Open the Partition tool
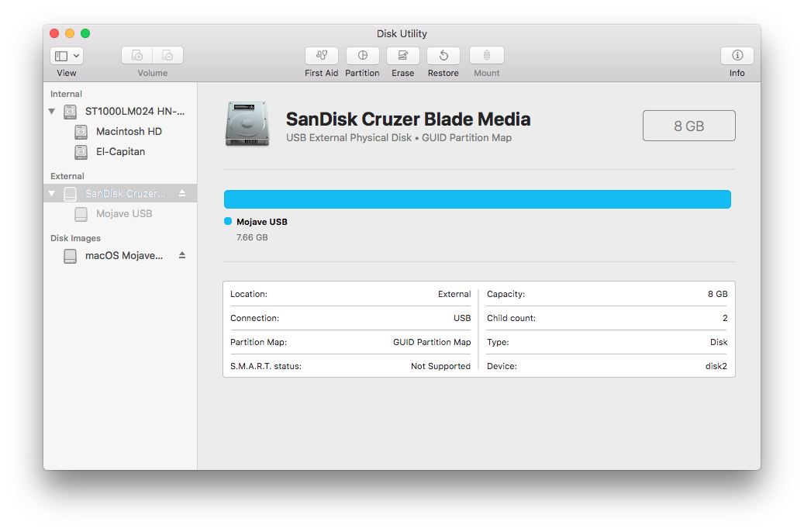Viewport: 804px width, 532px height. tap(363, 55)
